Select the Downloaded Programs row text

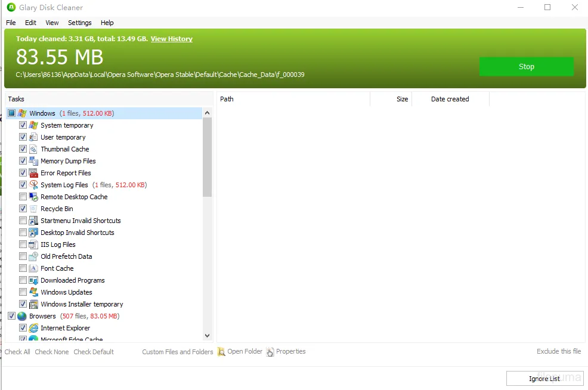pos(72,280)
